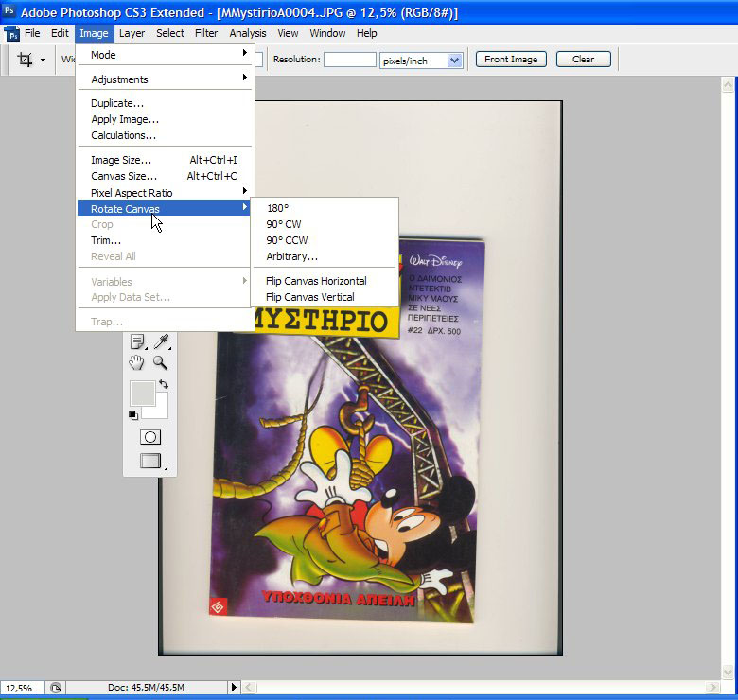Click the background color swatch
This screenshot has height=700, width=738.
[161, 411]
